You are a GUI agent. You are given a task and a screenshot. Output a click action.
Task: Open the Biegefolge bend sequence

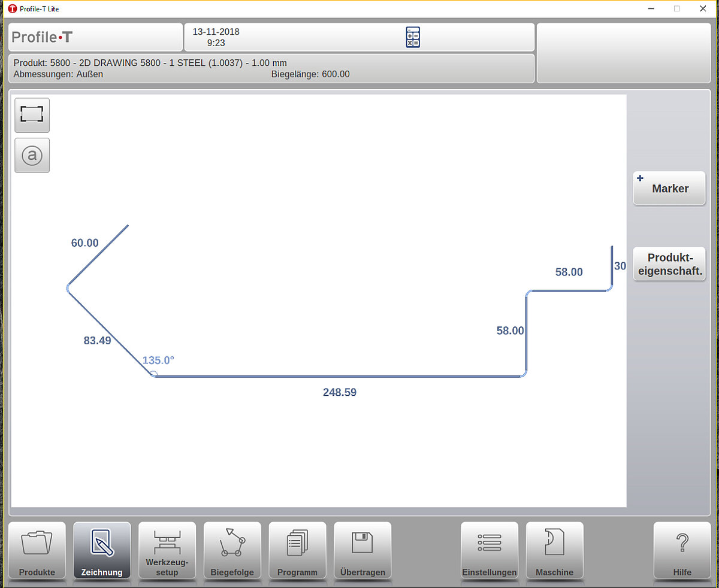(232, 551)
